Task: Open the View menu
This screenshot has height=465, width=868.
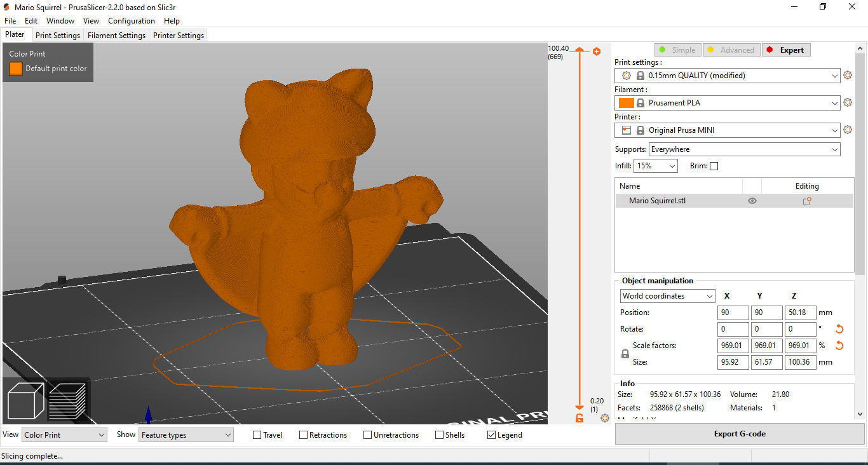Action: [91, 21]
